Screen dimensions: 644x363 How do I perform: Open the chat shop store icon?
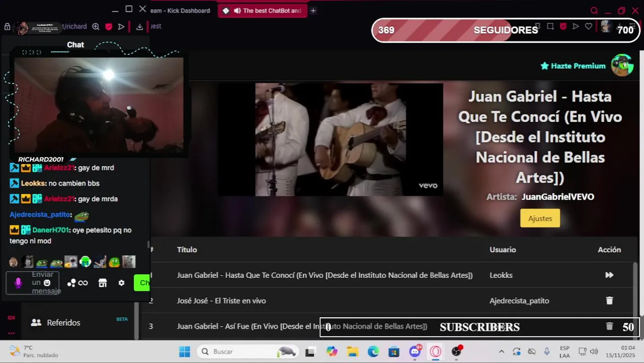tap(102, 283)
